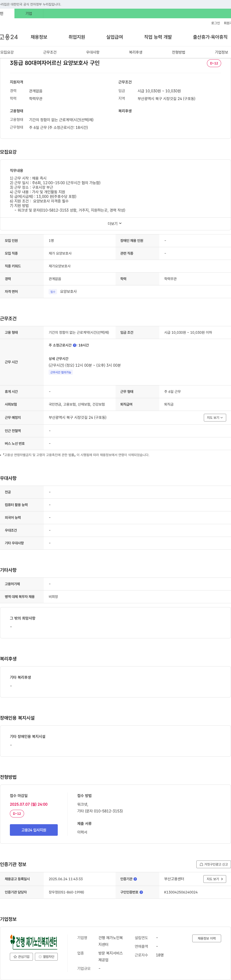The image size is (231, 980).
Task: Click the company name 건행 재가노인복지 지센터
Action: 111,941
